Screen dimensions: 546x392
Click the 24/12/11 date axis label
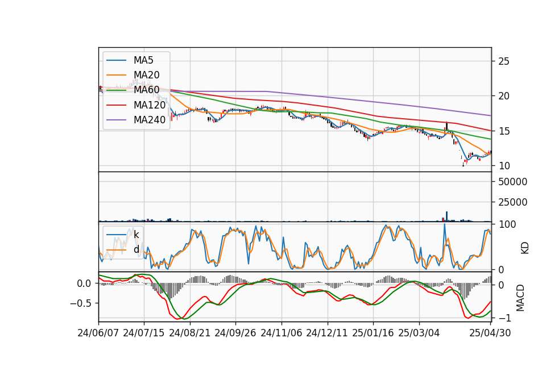tap(327, 333)
